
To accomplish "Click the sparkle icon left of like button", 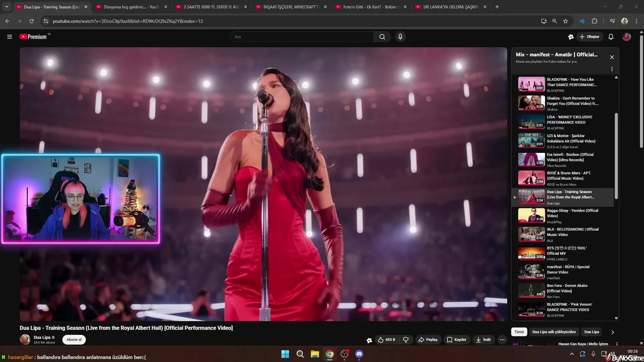I will pyautogui.click(x=369, y=340).
